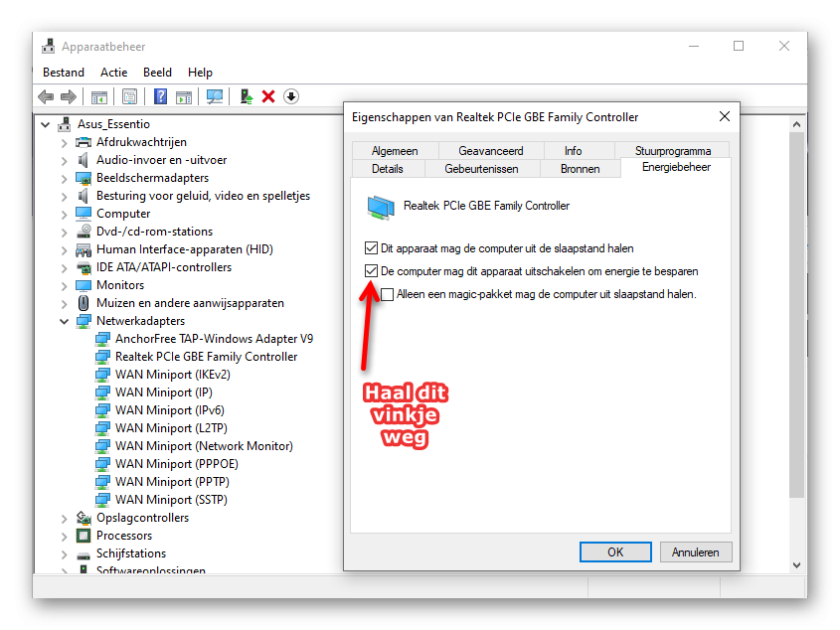Click the update driver toolbar icon
The image size is (840, 630).
pyautogui.click(x=247, y=97)
